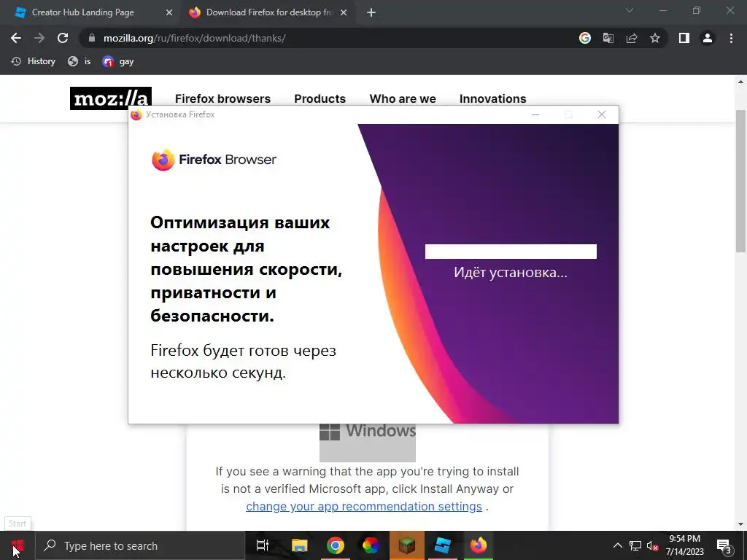Click the network icon in system tray
This screenshot has width=747, height=560.
pyautogui.click(x=635, y=545)
